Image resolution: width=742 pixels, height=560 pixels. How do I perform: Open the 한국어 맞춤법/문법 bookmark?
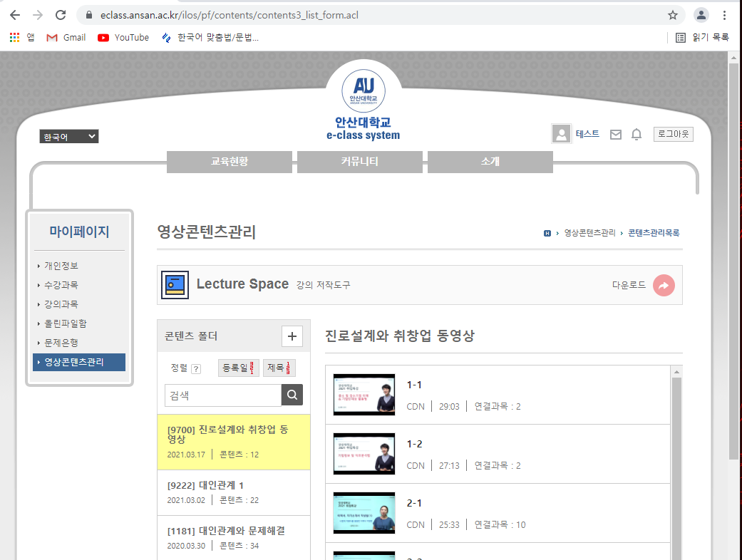210,37
